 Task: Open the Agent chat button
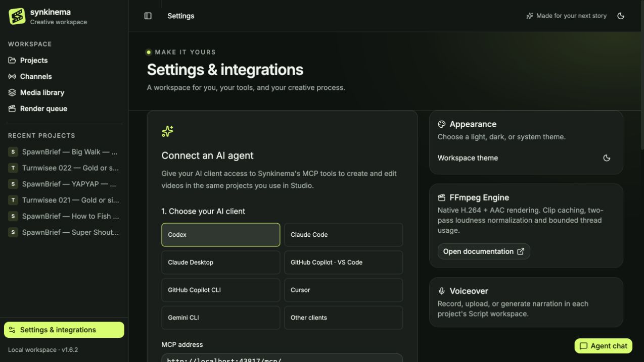[603, 346]
